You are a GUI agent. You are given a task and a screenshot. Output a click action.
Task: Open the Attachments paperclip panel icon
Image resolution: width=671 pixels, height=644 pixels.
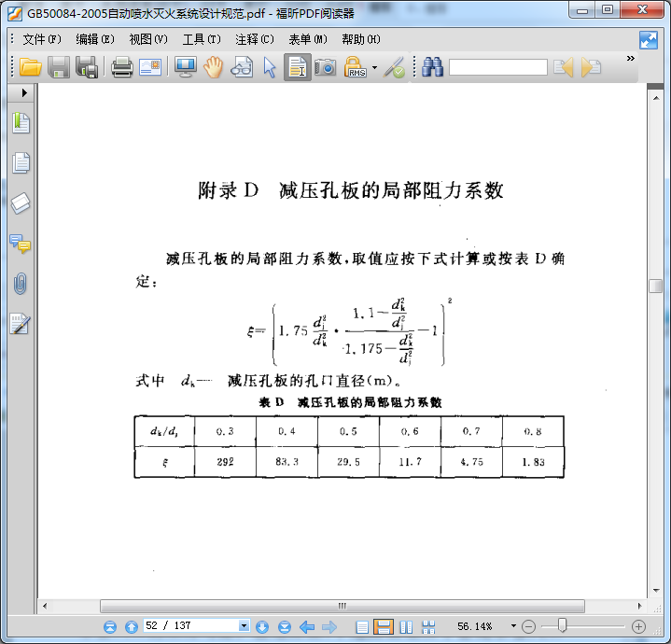(21, 284)
